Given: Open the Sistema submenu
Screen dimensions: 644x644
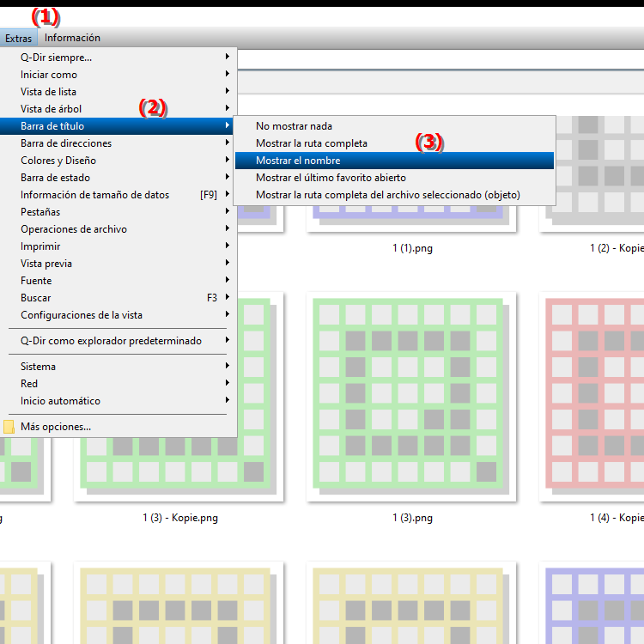Looking at the screenshot, I should [118, 367].
